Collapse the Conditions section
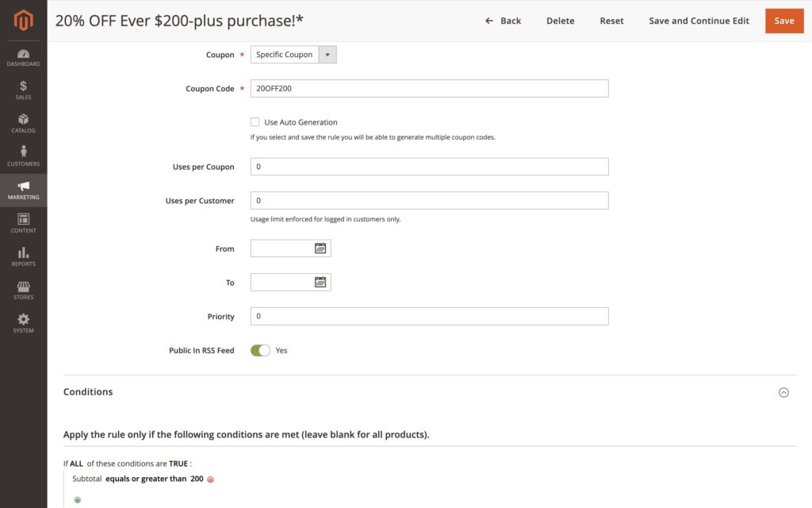The image size is (812, 508). pyautogui.click(x=783, y=392)
